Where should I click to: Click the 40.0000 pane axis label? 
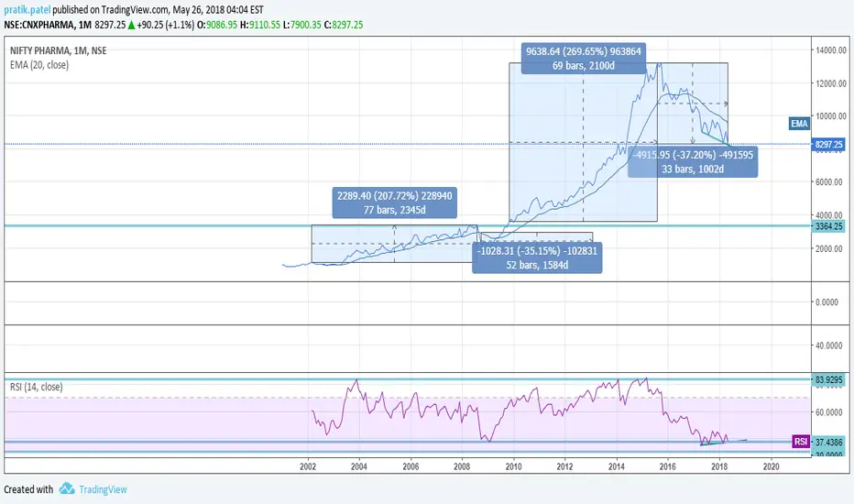coord(829,345)
